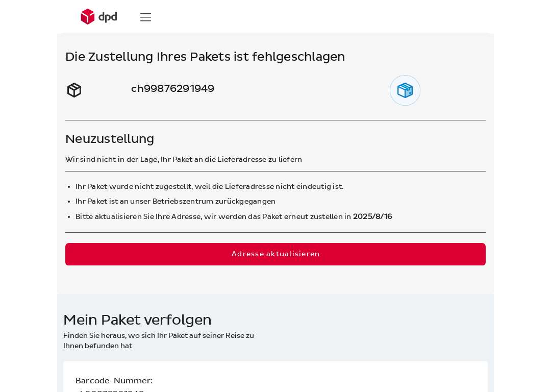The width and height of the screenshot is (551, 392).
Task: Click the 'Finden Sie heraus' description text
Action: (x=159, y=340)
